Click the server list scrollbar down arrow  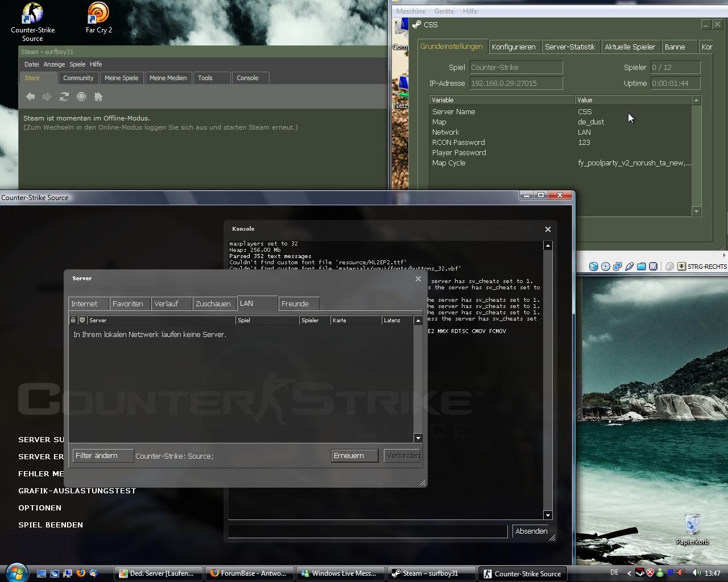coord(418,438)
